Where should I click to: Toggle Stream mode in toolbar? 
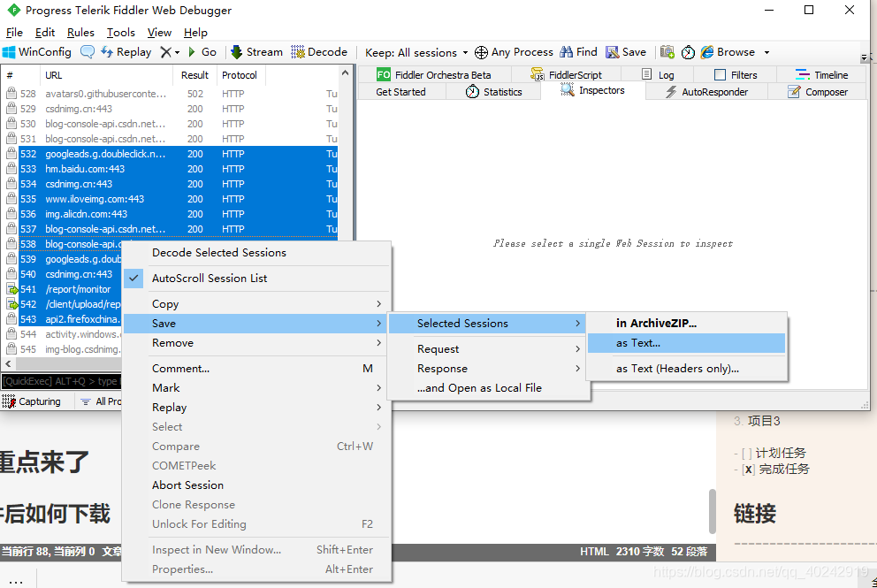pyautogui.click(x=256, y=52)
